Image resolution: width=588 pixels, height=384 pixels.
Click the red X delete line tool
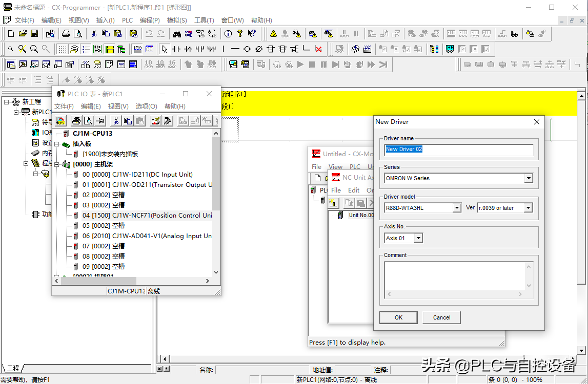[318, 49]
